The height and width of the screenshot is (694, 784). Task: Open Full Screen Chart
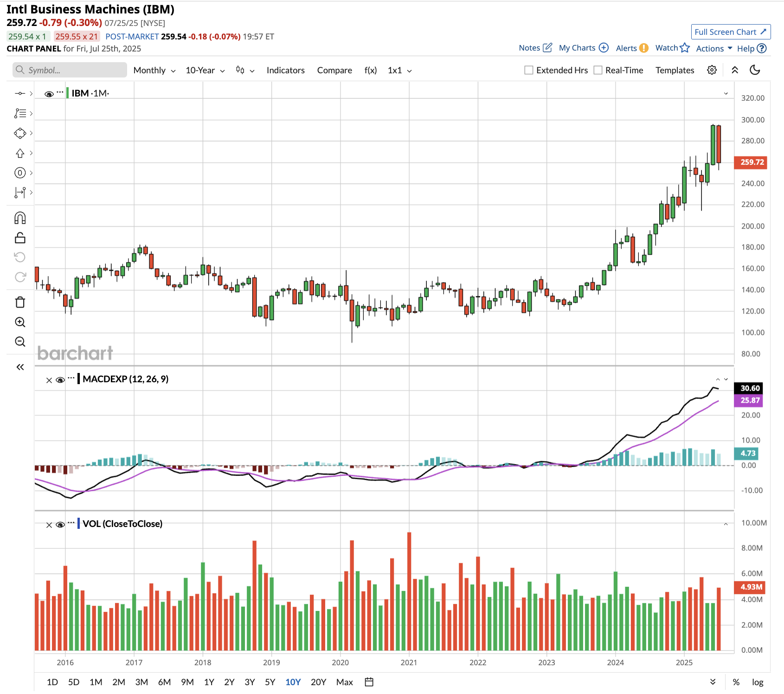point(731,32)
